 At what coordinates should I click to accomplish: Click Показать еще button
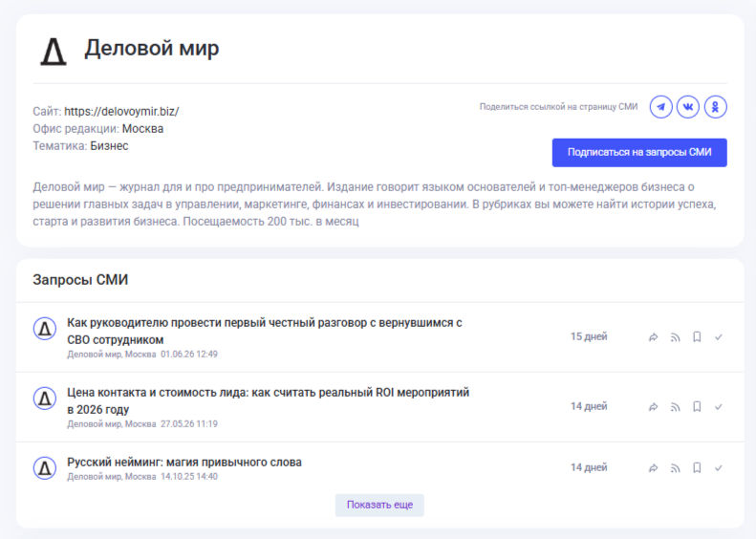379,505
